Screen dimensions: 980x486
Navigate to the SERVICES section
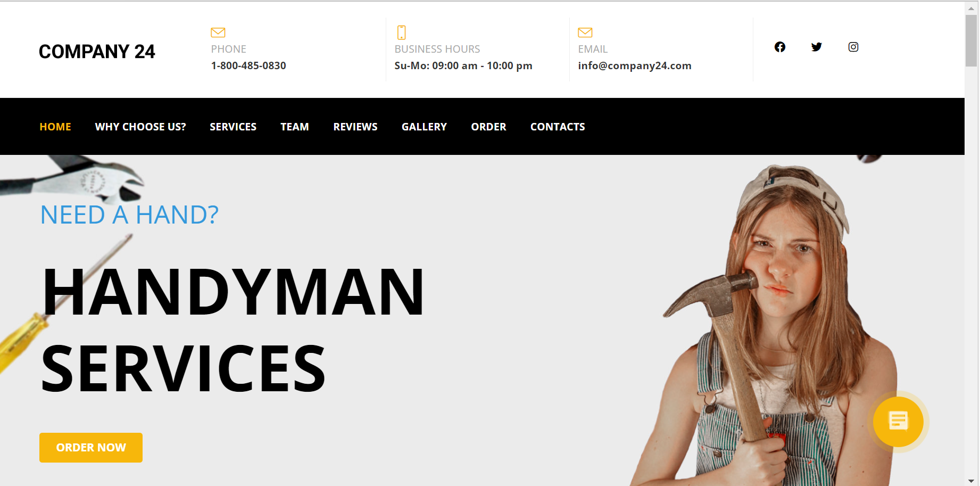pyautogui.click(x=233, y=127)
